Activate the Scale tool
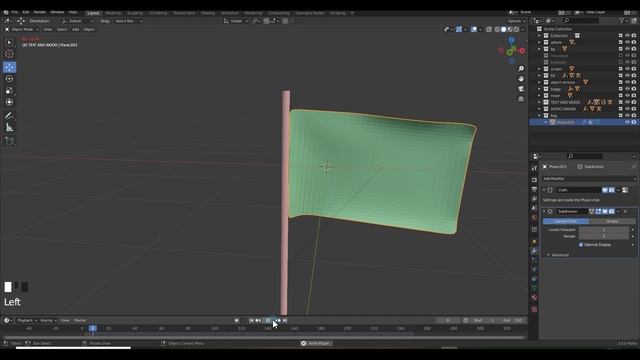 [9, 91]
